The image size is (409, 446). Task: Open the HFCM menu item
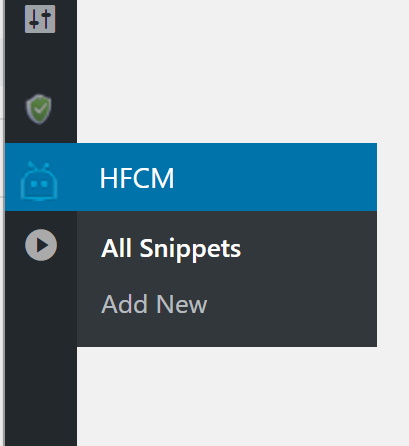pos(191,177)
